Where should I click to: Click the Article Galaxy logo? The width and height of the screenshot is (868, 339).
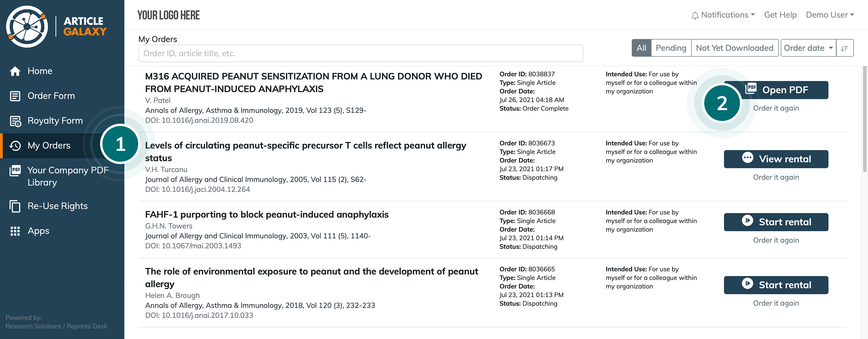(56, 26)
